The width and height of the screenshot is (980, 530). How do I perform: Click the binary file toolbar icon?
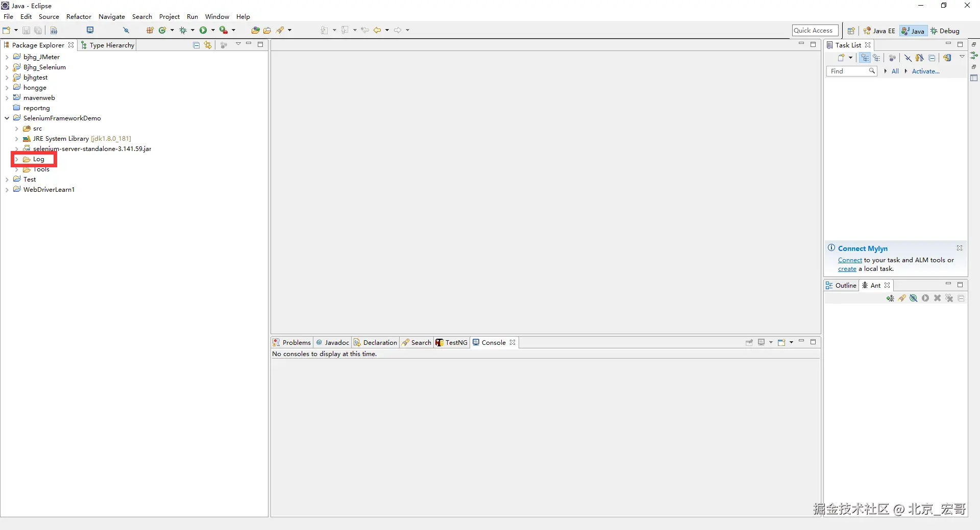tap(54, 30)
